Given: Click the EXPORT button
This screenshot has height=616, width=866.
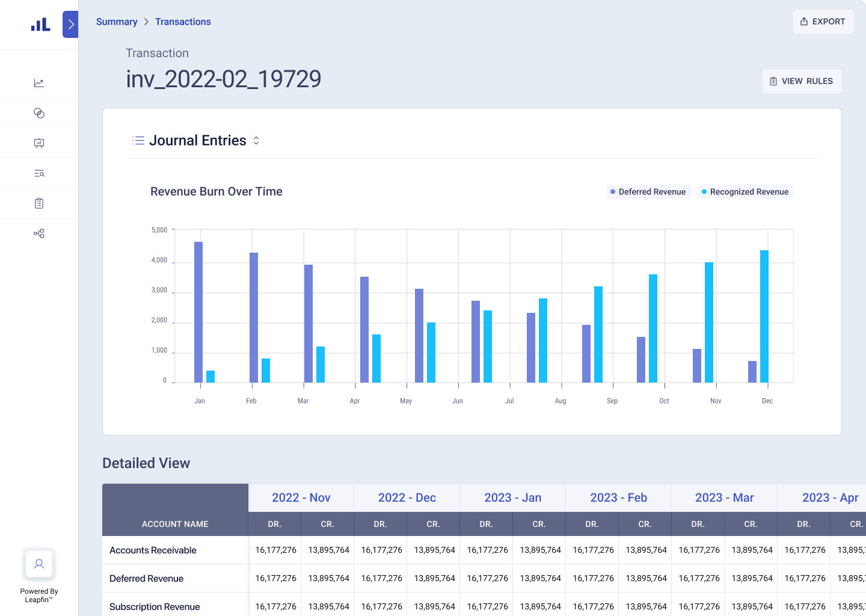Looking at the screenshot, I should pos(823,21).
